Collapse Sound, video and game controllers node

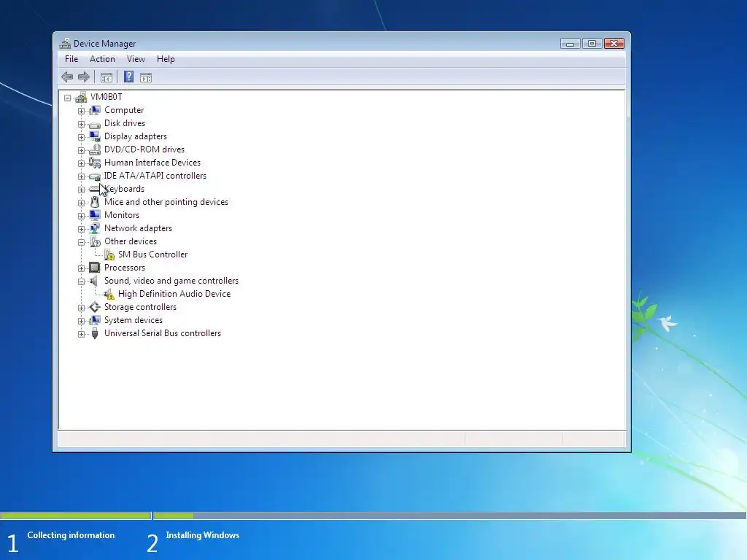click(x=81, y=282)
